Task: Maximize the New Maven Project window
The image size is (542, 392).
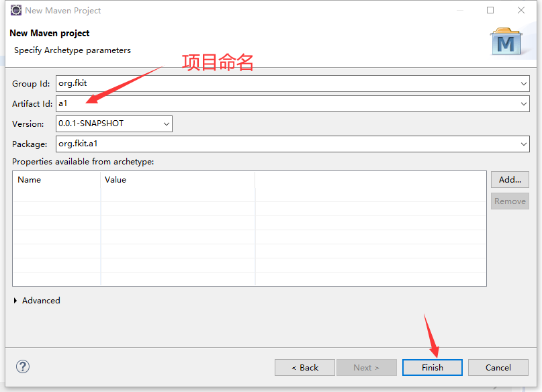Action: (490, 10)
